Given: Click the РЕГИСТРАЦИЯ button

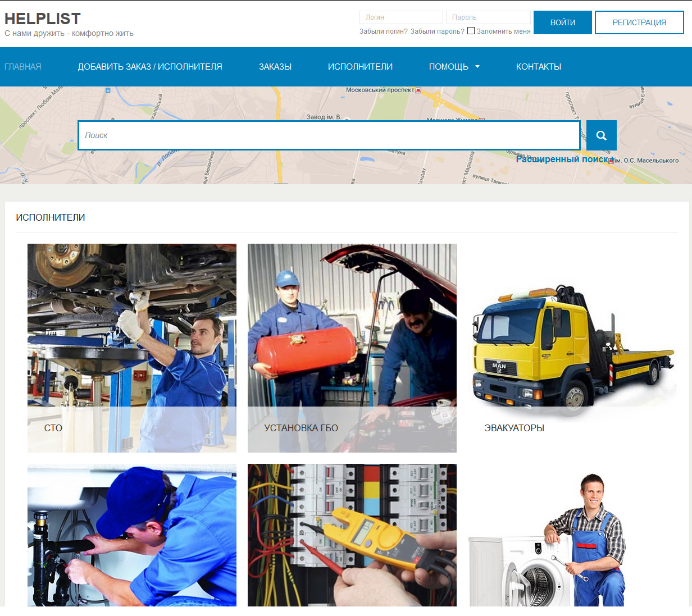Looking at the screenshot, I should pyautogui.click(x=639, y=22).
